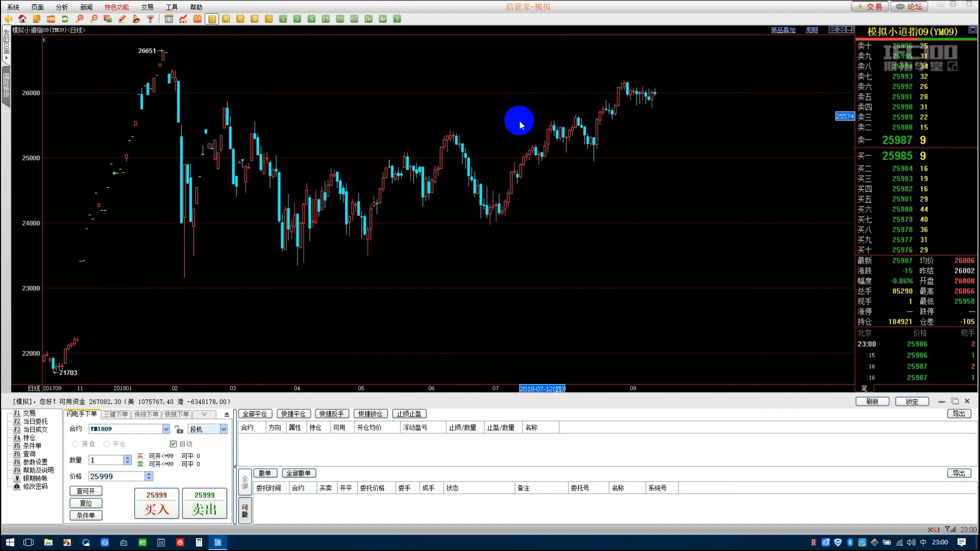The height and width of the screenshot is (551, 980).
Task: Switch to 快鼠下单 tab
Action: click(177, 414)
